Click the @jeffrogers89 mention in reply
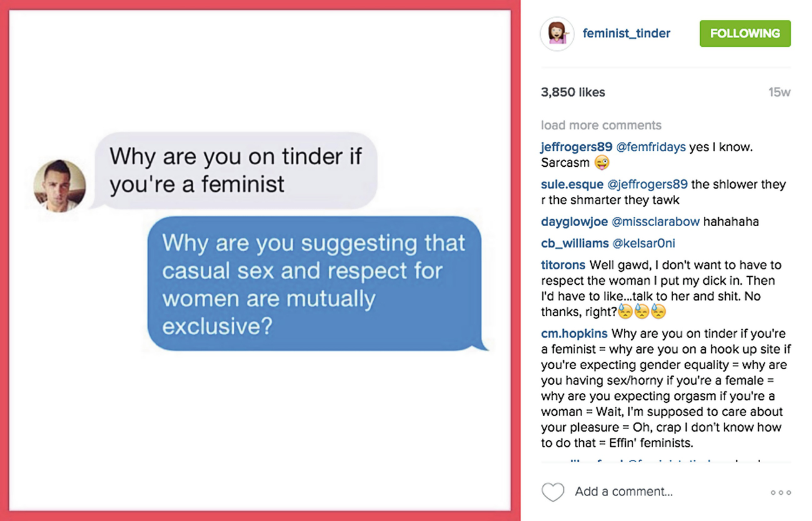The width and height of the screenshot is (812, 521). click(x=648, y=184)
